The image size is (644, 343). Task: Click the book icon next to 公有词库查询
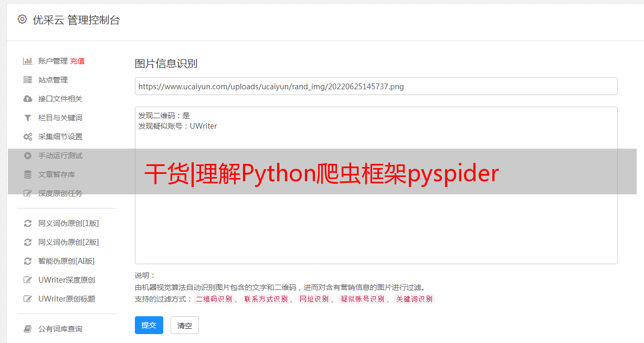[x=28, y=329]
